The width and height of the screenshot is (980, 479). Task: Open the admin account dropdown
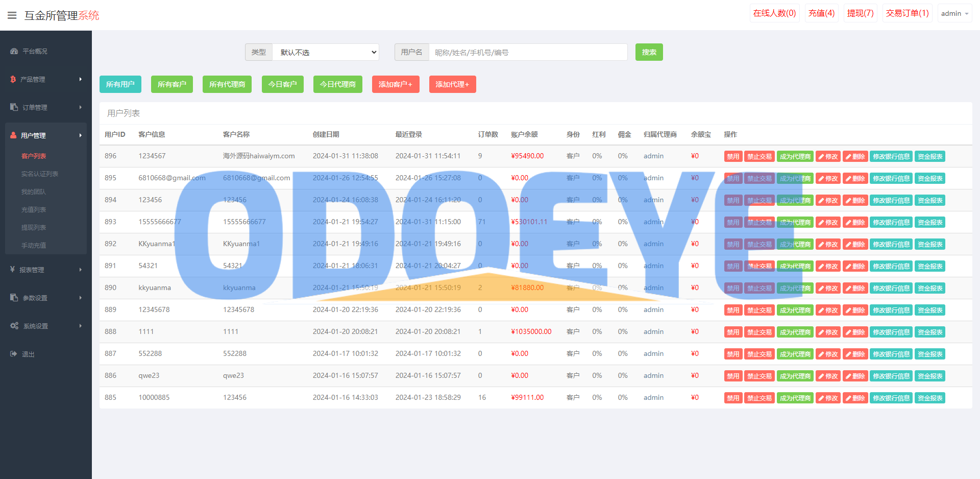[x=954, y=13]
